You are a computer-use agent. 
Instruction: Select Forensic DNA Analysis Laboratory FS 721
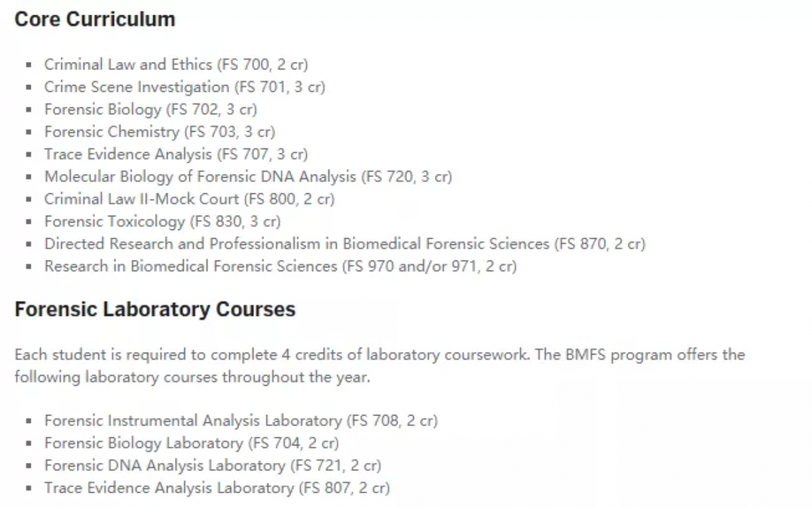pyautogui.click(x=213, y=465)
